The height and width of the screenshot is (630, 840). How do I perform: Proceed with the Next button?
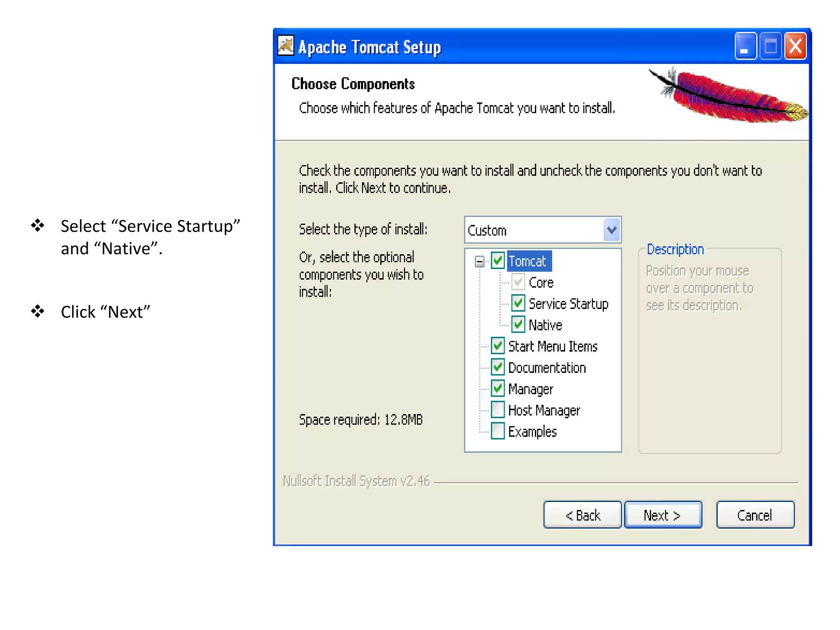pyautogui.click(x=663, y=515)
